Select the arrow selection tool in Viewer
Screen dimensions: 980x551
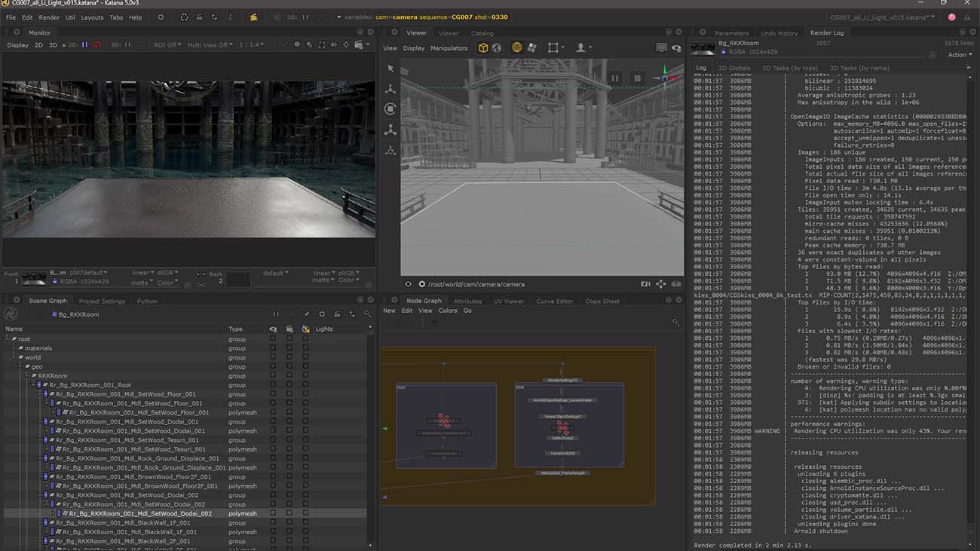click(390, 69)
